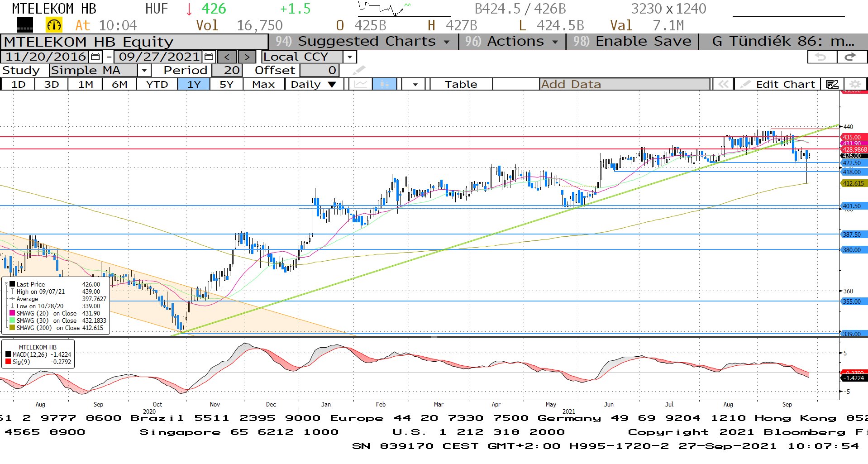The image size is (868, 464).
Task: Click the -1.4224 MACD value label
Action: click(854, 378)
